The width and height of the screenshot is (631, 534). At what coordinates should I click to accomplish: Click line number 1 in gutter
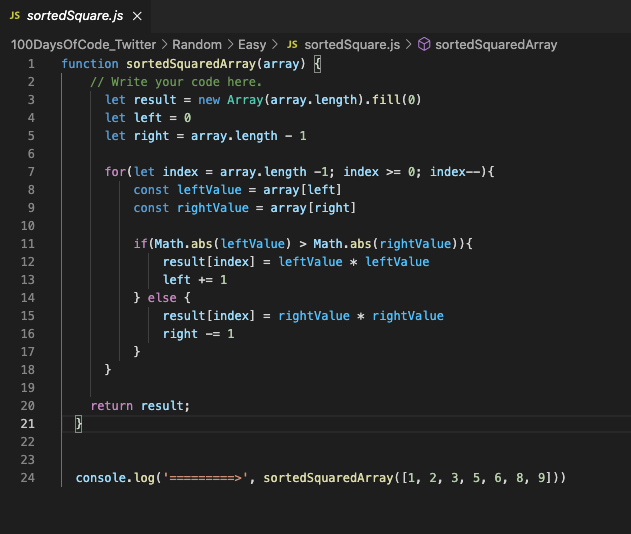coord(31,64)
